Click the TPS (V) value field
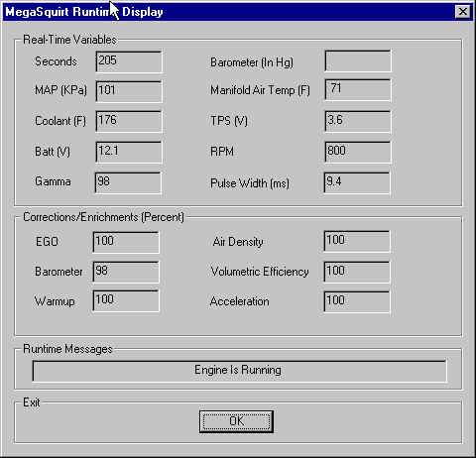The height and width of the screenshot is (458, 476). coord(358,122)
